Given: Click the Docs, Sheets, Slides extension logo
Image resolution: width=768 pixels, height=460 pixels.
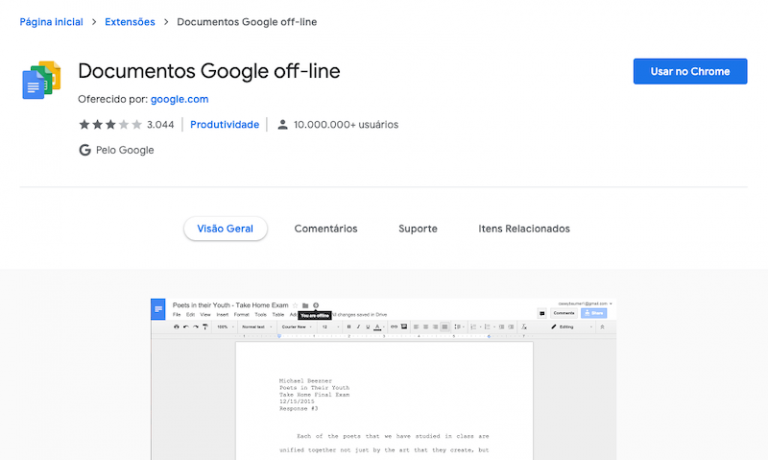Looking at the screenshot, I should (x=42, y=79).
